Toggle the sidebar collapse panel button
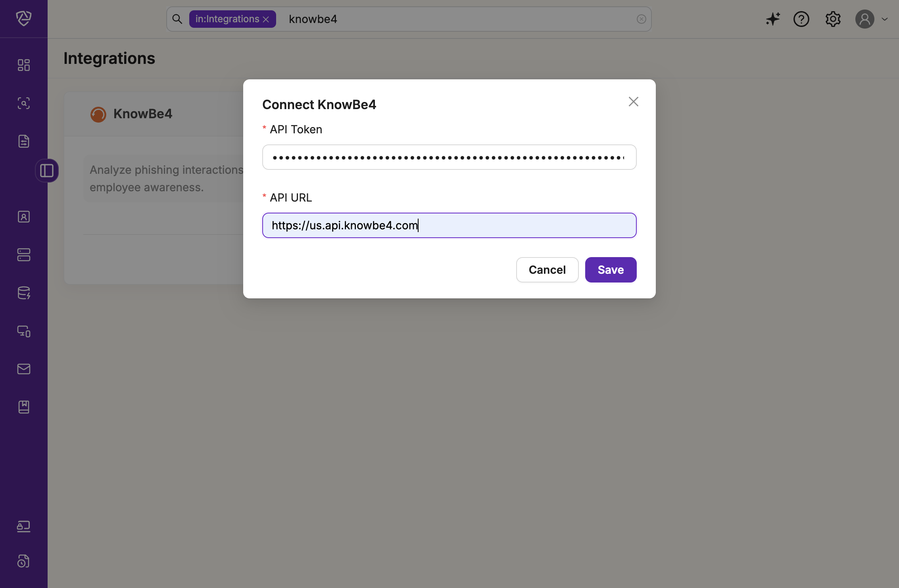 47,171
